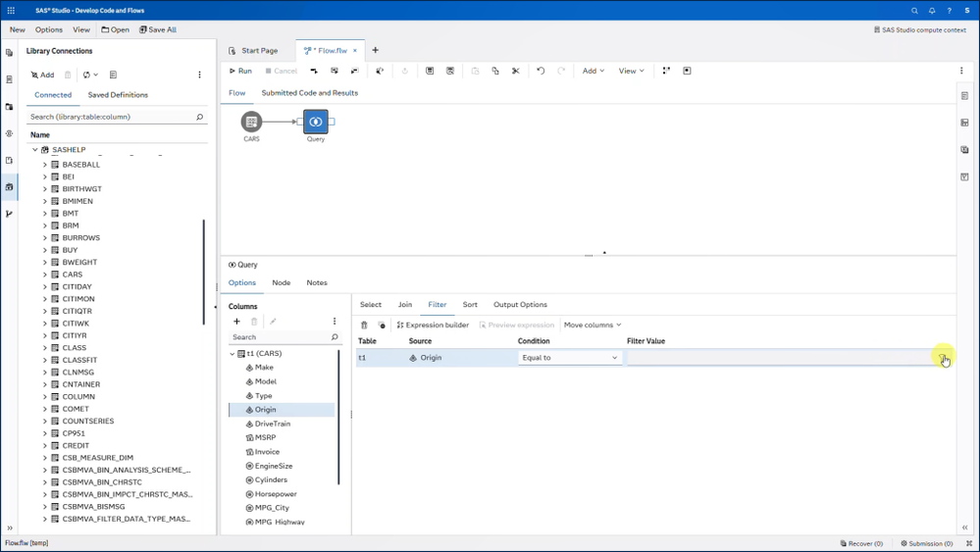Viewport: 980px width, 552px height.
Task: Open the Add dropdown in flow toolbar
Action: click(x=593, y=71)
